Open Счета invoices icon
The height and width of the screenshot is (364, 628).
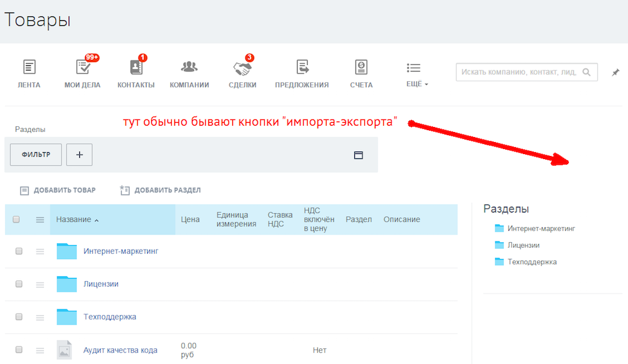pyautogui.click(x=361, y=67)
